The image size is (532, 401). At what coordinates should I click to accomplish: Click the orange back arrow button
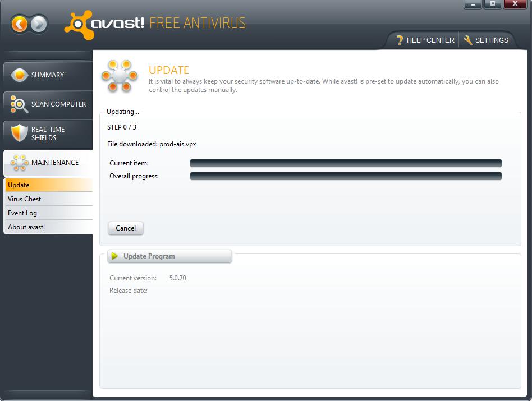coord(19,24)
